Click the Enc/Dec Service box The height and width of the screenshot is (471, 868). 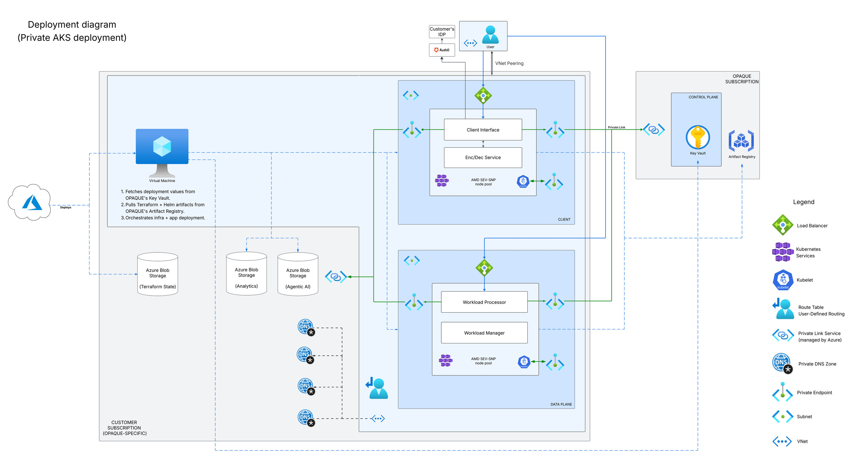click(483, 157)
